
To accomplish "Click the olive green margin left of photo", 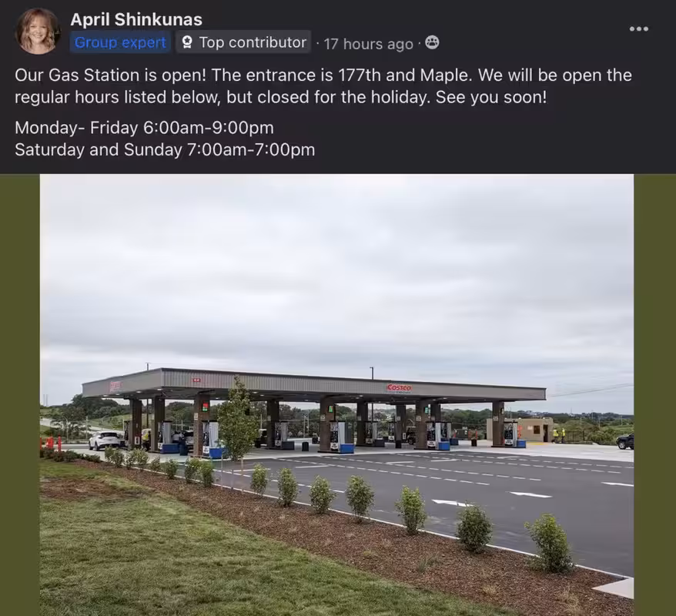I will click(20, 394).
